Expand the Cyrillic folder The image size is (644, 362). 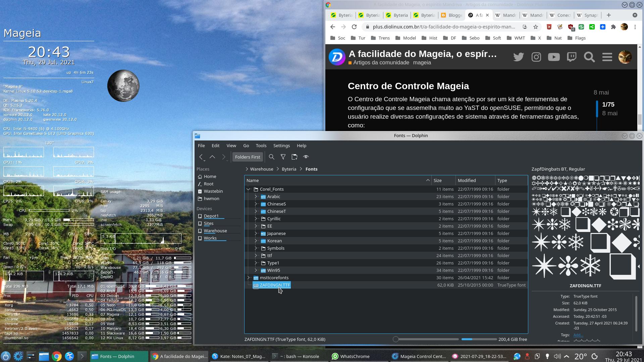tap(256, 219)
